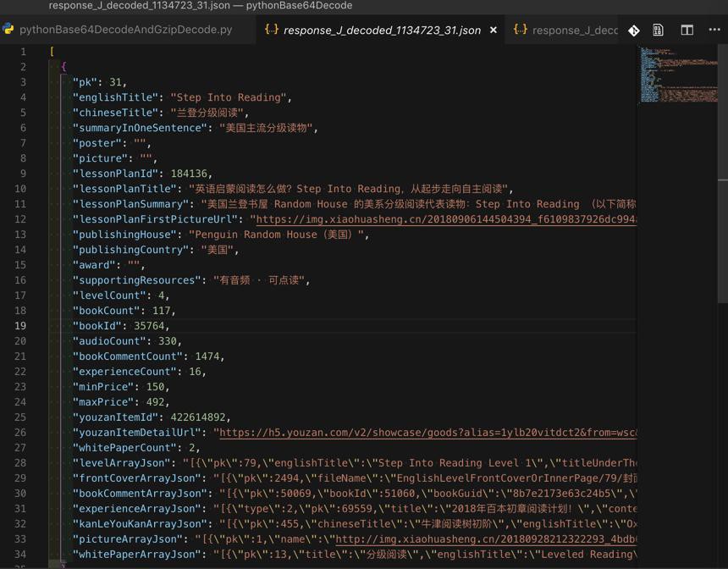Image resolution: width=728 pixels, height=569 pixels.
Task: Click the "bookCommentArrayJson" key
Action: pos(140,494)
